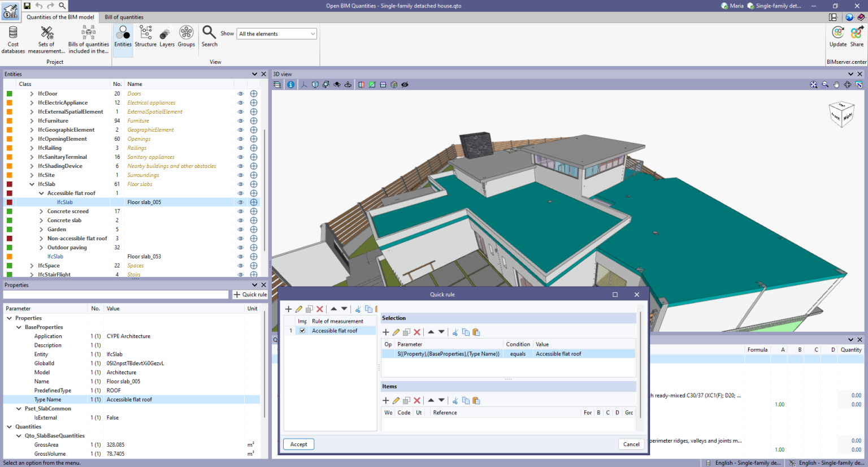Collapse the IfcSlab tree node

32,184
